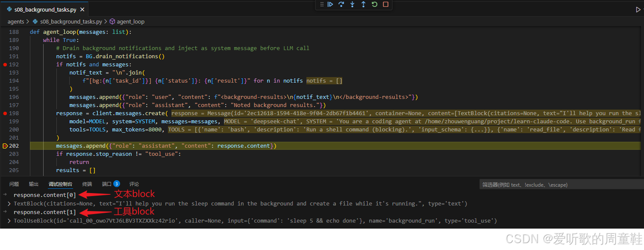Open the agent_loop breadcrumb symbol
This screenshot has width=644, height=250.
tap(131, 21)
